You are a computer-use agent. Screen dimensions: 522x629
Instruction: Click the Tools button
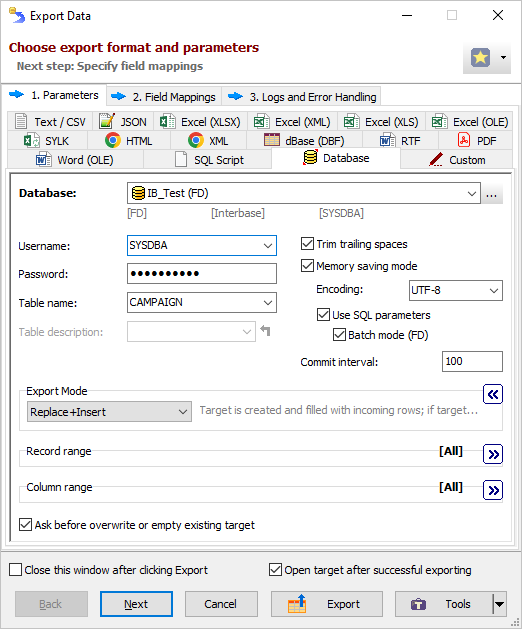443,604
